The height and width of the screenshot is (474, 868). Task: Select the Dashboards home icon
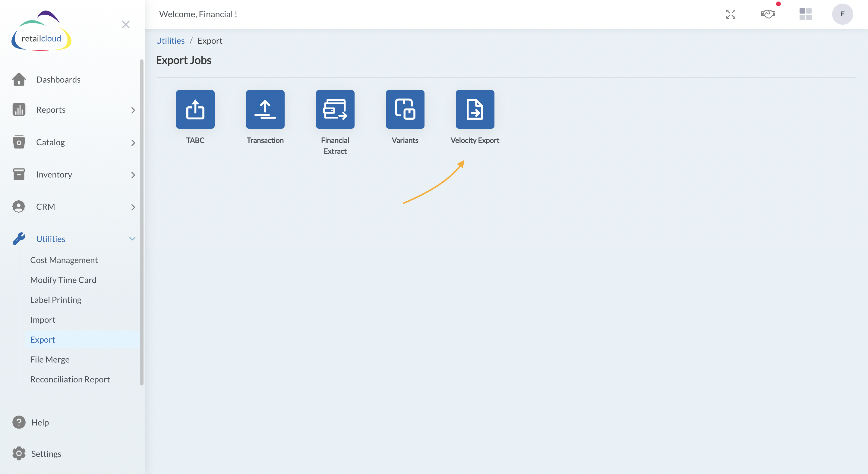(x=19, y=80)
